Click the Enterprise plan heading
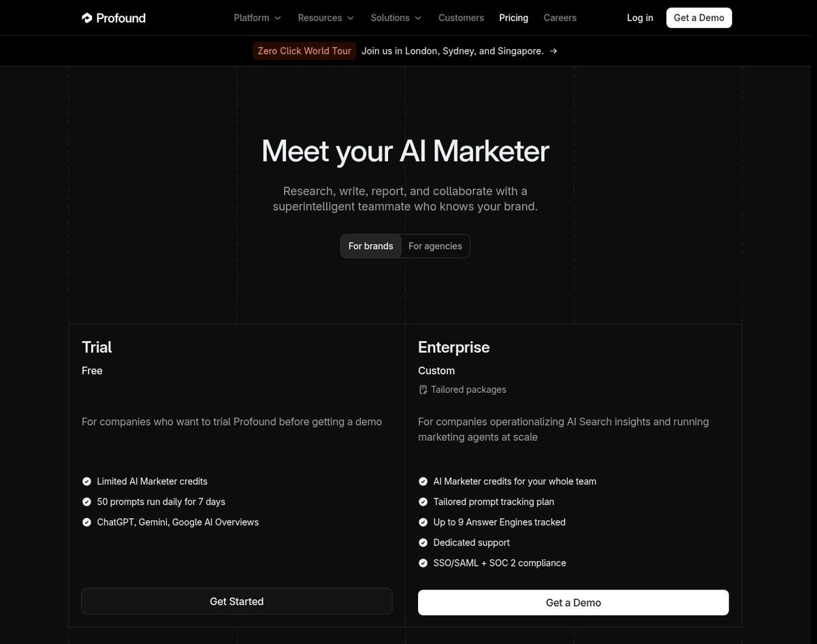The width and height of the screenshot is (817, 644). tap(453, 347)
